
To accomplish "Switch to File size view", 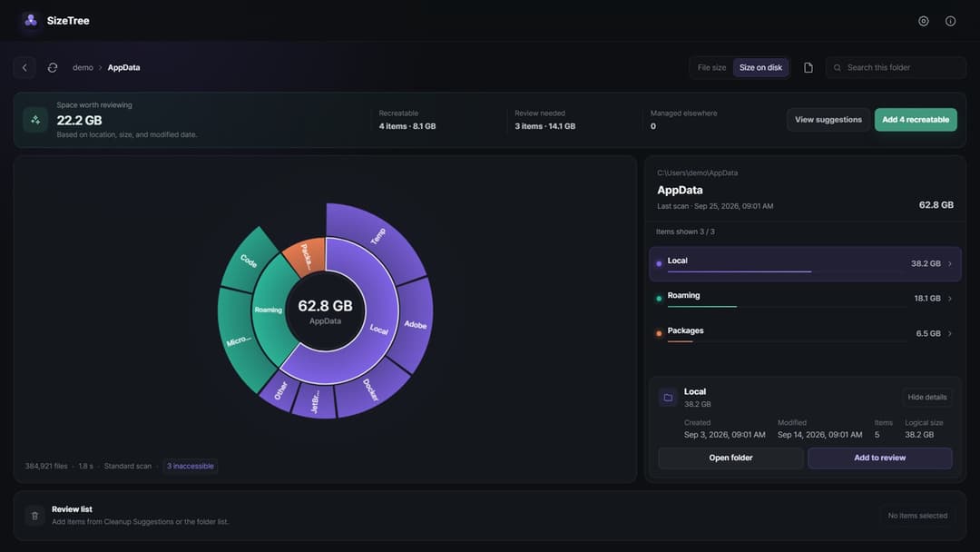I will click(x=711, y=67).
